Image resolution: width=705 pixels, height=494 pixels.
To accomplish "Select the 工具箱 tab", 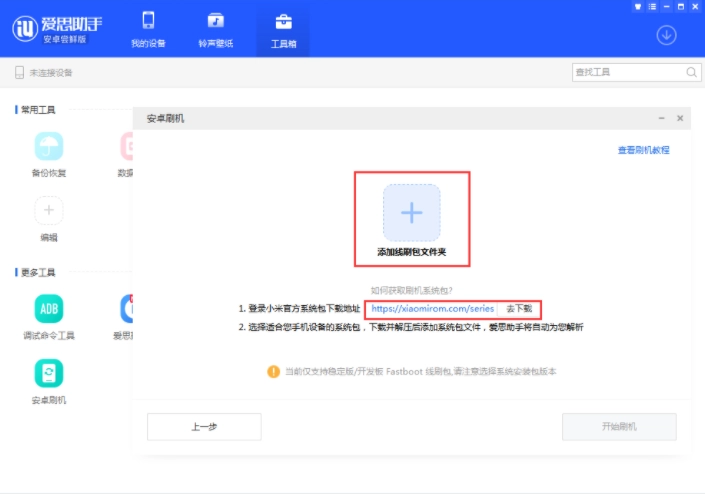I will [283, 30].
